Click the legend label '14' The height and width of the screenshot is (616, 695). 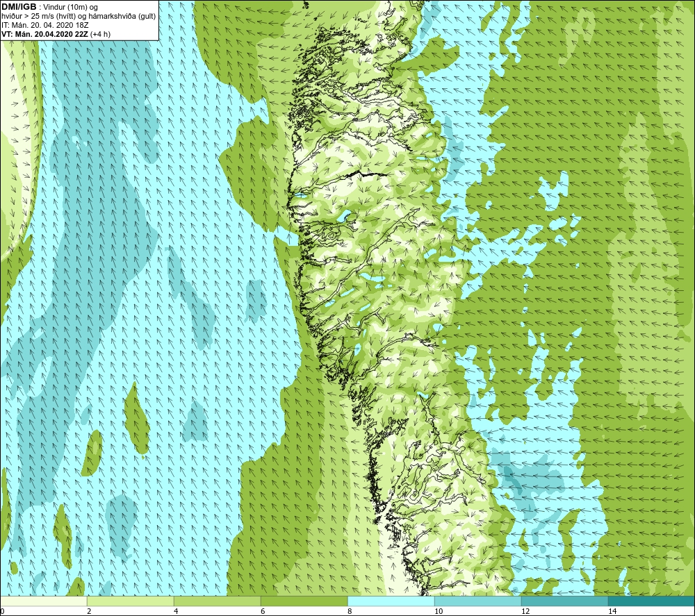point(612,612)
